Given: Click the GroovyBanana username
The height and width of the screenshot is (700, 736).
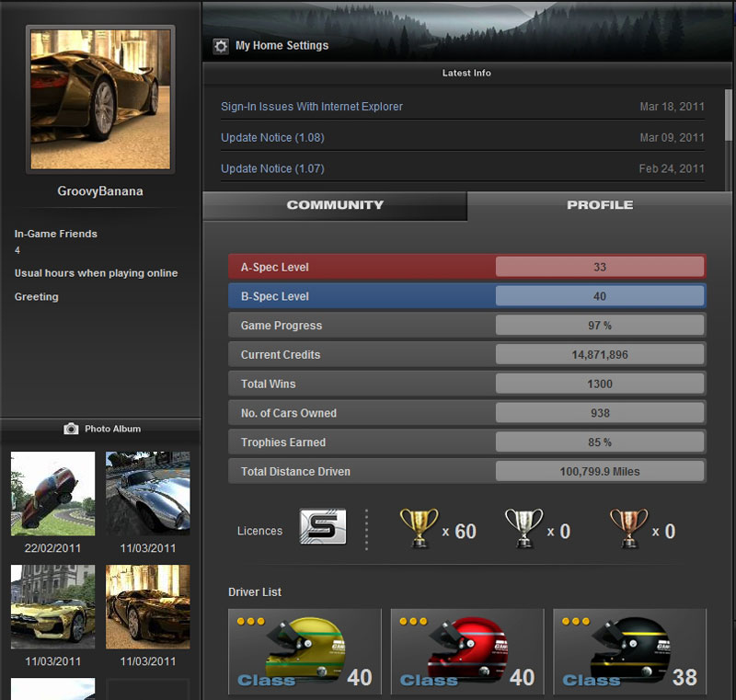Looking at the screenshot, I should point(100,191).
